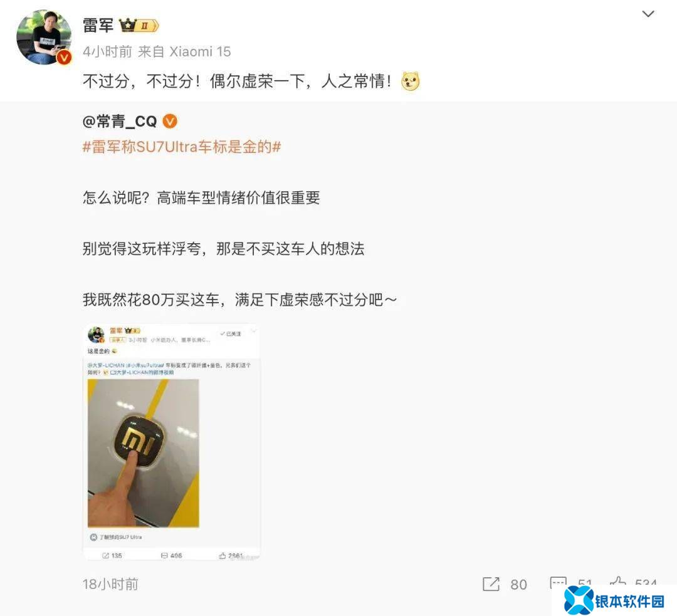Like the post with thumbs-up icon
This screenshot has width=677, height=616.
(618, 581)
